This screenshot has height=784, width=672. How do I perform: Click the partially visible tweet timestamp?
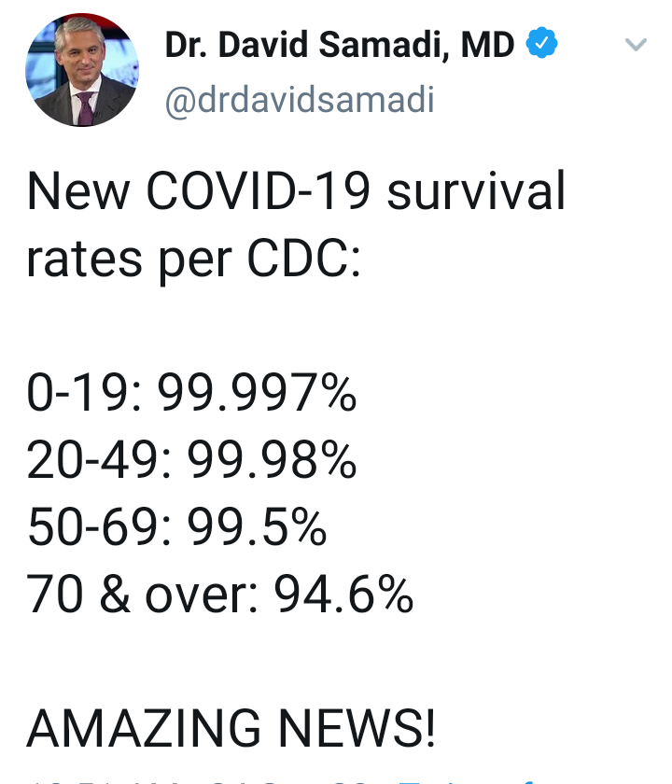point(200,780)
